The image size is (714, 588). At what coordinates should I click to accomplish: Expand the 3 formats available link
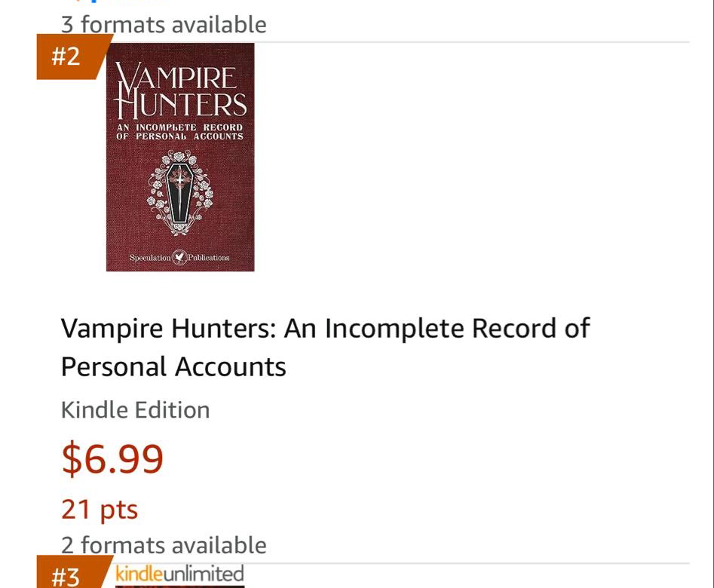click(x=164, y=24)
